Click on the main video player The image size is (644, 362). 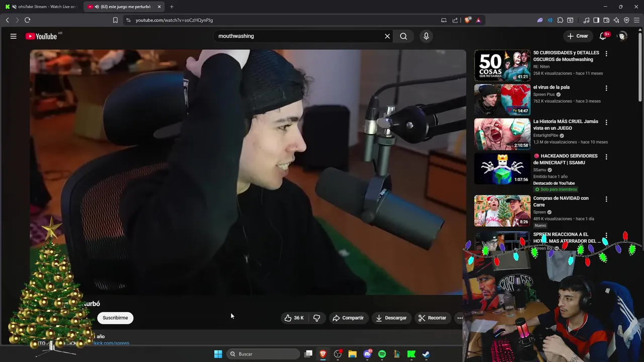pyautogui.click(x=248, y=172)
